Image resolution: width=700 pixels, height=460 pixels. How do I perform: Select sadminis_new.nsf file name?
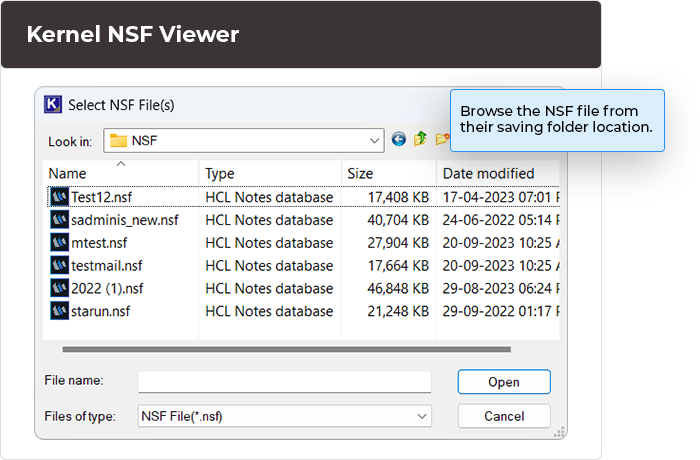pyautogui.click(x=125, y=220)
